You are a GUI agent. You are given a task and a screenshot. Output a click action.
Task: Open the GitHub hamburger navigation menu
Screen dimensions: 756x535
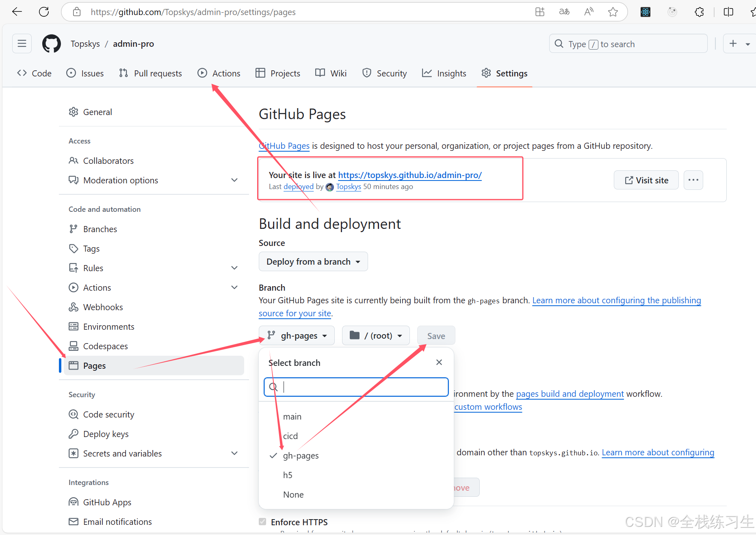pyautogui.click(x=22, y=43)
